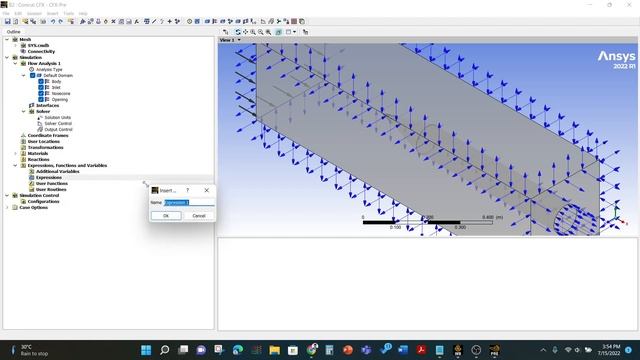This screenshot has height=360, width=640.
Task: Open the Edit menu
Action: [x=18, y=13]
